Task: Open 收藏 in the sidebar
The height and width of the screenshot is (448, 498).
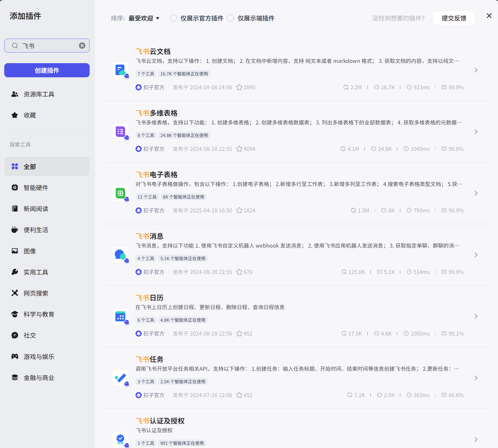Action: click(x=47, y=115)
